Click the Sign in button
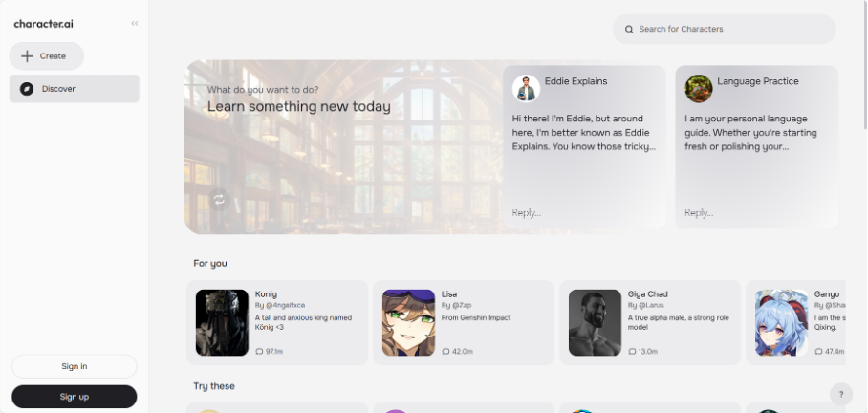 (x=75, y=366)
